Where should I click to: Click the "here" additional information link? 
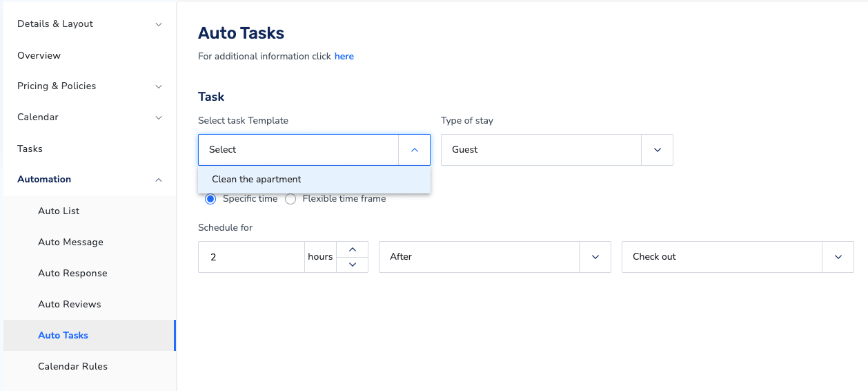(344, 57)
